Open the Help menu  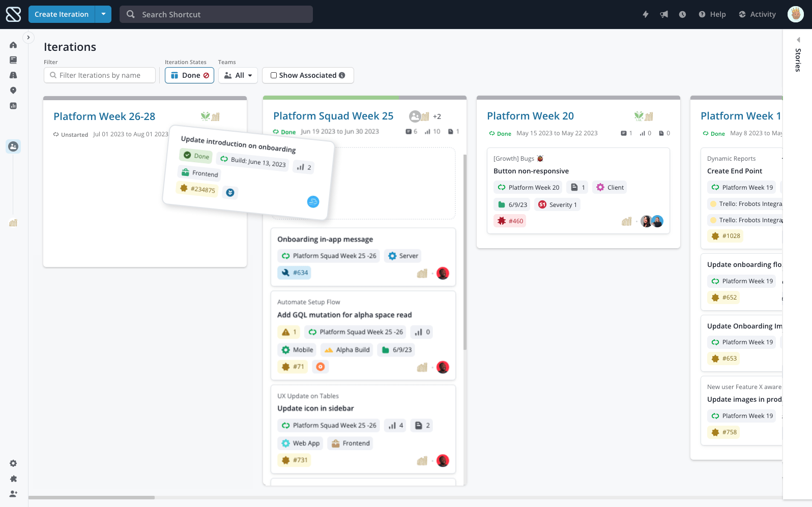pos(712,14)
